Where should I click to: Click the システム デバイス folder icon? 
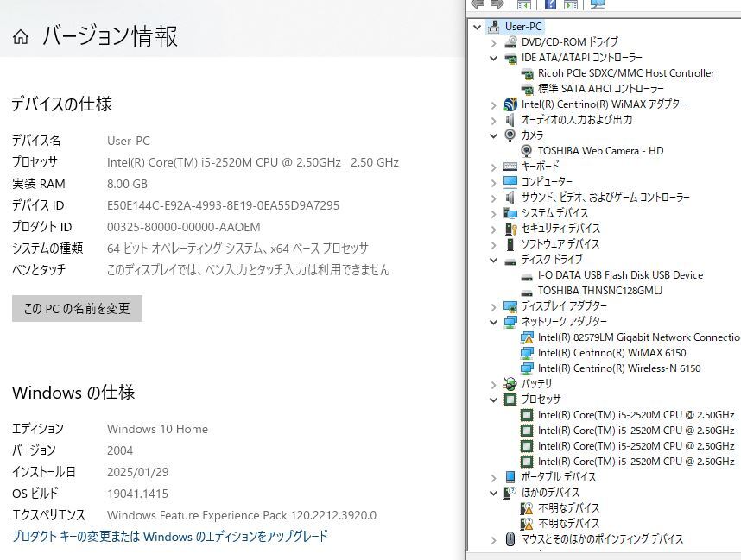coord(510,213)
